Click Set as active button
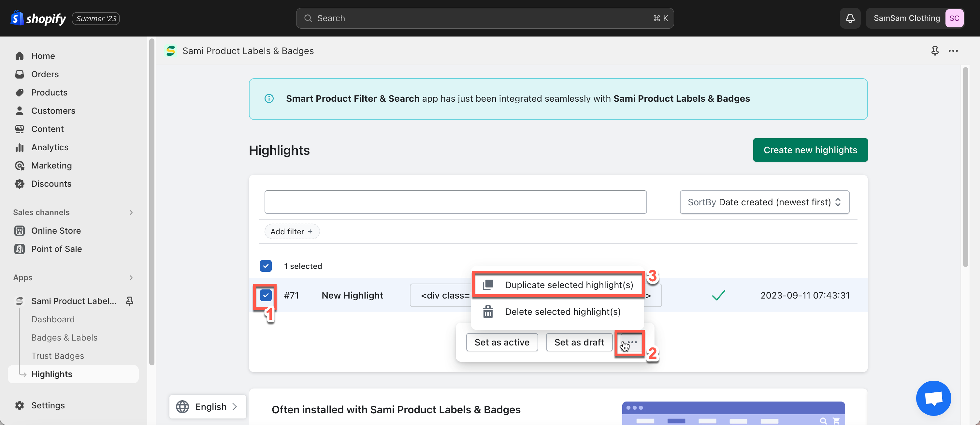980x425 pixels. (x=502, y=343)
